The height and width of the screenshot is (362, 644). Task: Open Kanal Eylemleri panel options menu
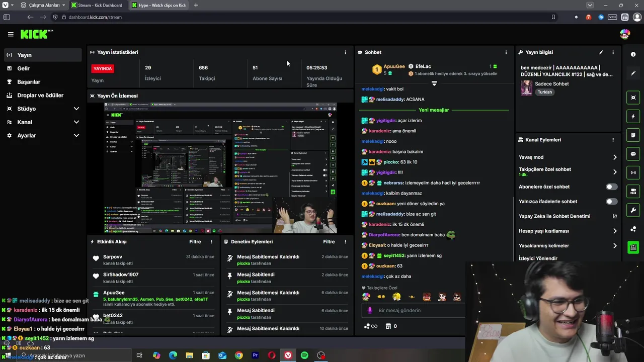[613, 140]
